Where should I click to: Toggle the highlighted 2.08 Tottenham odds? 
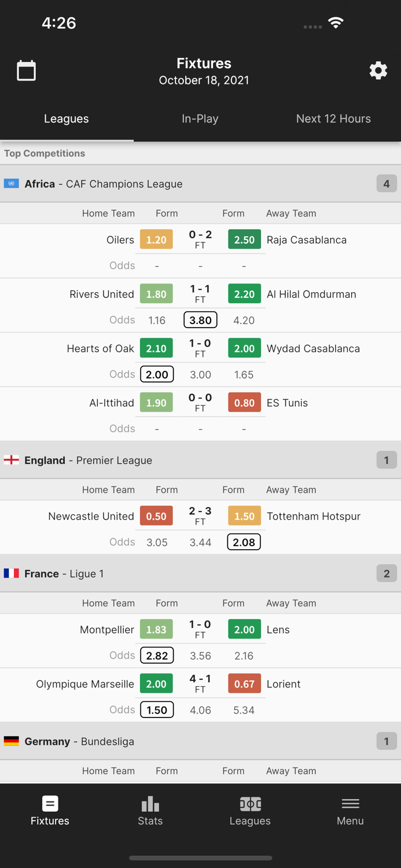[244, 542]
